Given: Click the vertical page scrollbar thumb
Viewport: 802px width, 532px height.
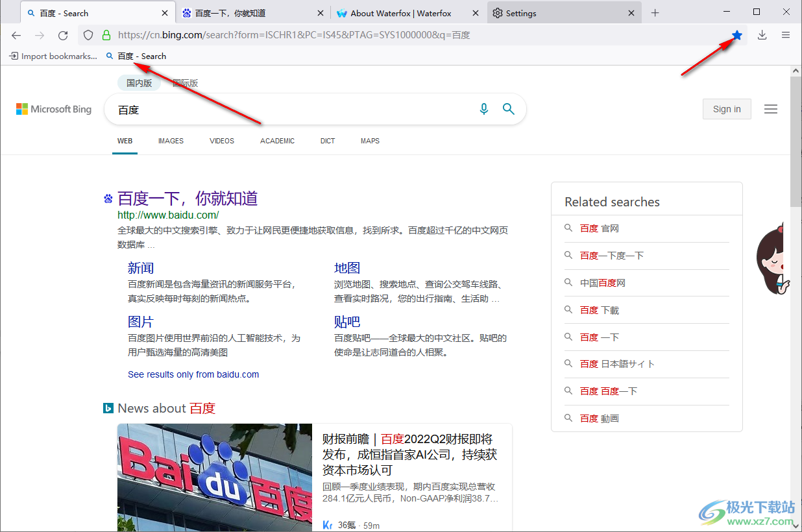Looking at the screenshot, I should coord(796,141).
